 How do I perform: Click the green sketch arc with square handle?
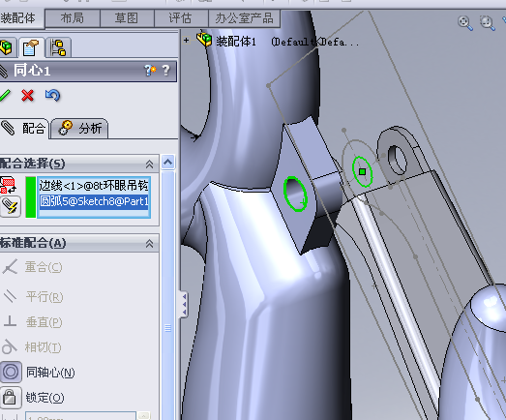point(363,171)
